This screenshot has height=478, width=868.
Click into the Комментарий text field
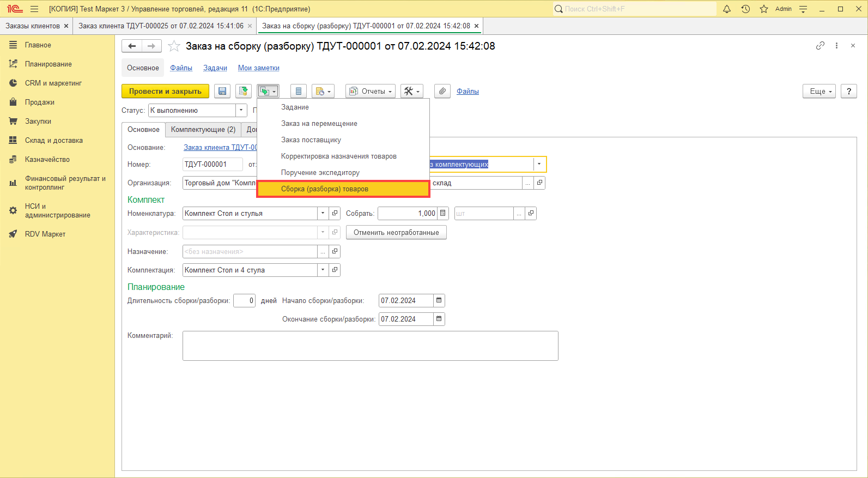(370, 346)
